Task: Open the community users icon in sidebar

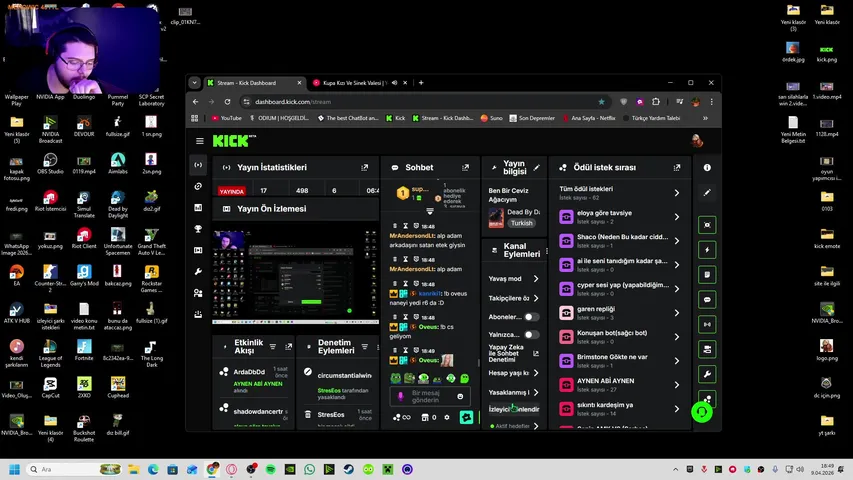Action: (198, 293)
